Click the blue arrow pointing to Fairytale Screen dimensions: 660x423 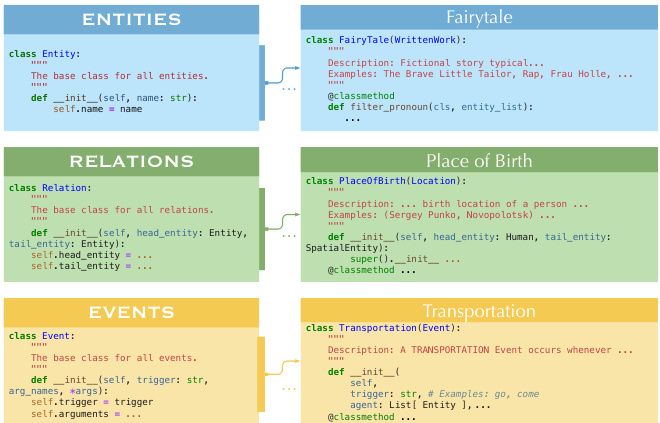tap(285, 72)
